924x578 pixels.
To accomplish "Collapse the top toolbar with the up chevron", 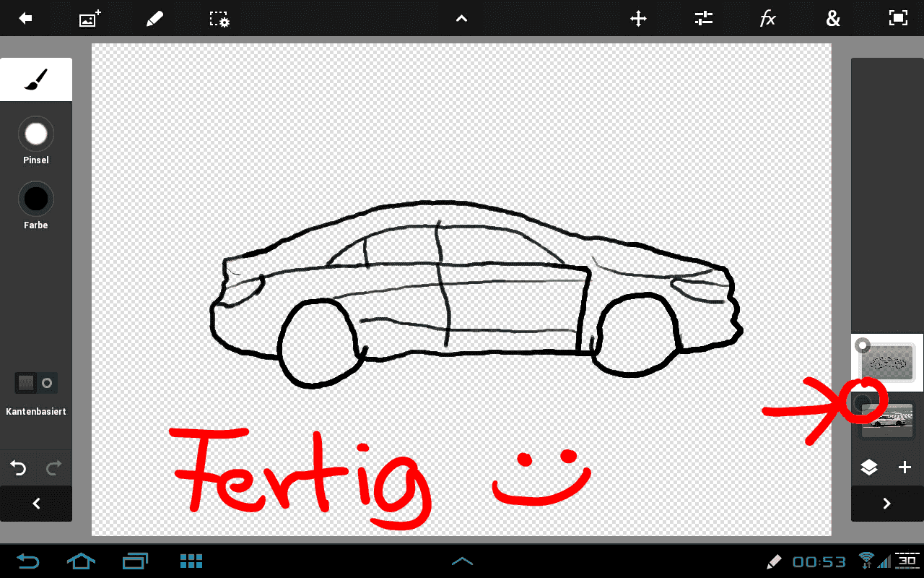I will [x=462, y=19].
